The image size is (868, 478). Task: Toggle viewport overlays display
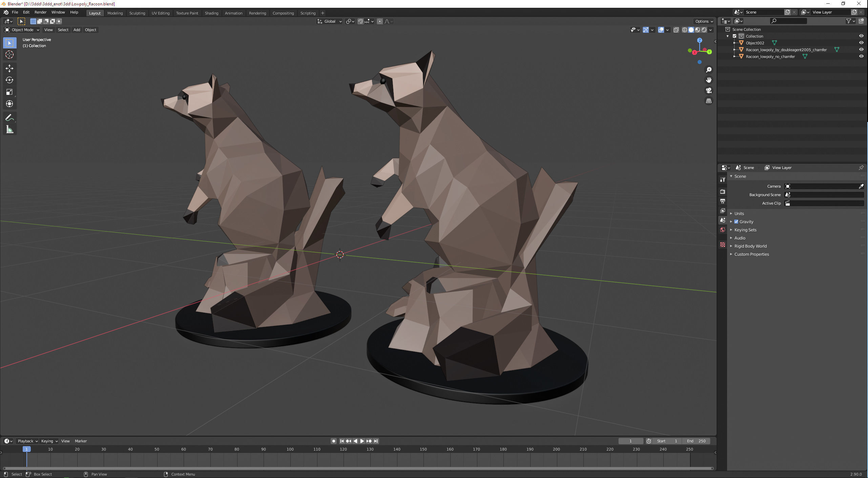coord(661,30)
